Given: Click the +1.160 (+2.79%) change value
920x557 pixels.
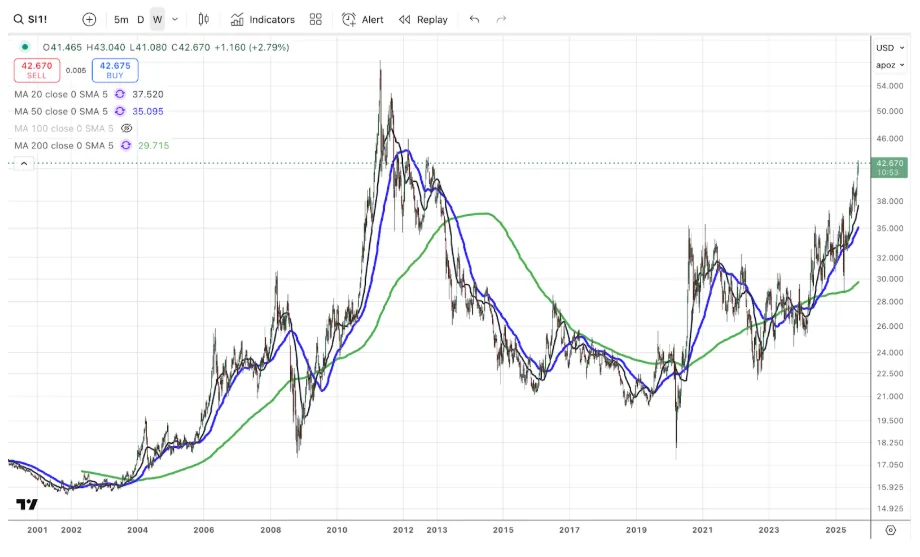Looking at the screenshot, I should (x=252, y=47).
